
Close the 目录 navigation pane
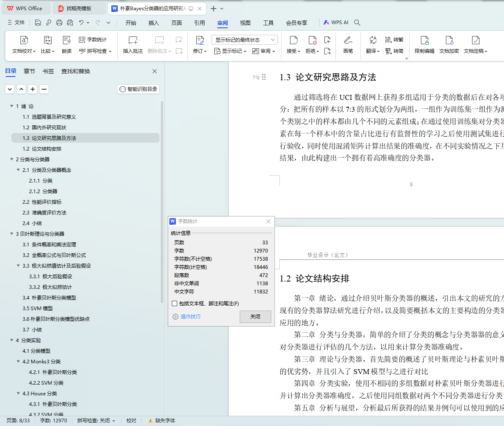[x=155, y=71]
